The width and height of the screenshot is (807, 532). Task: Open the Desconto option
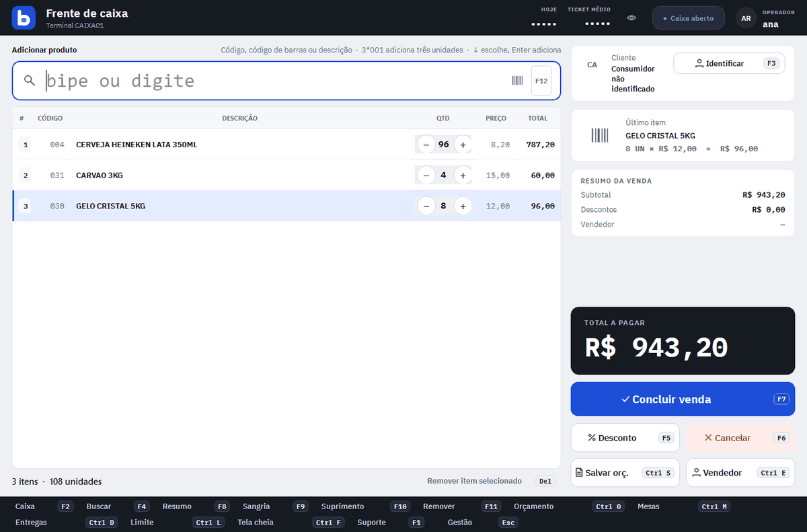[x=625, y=438]
